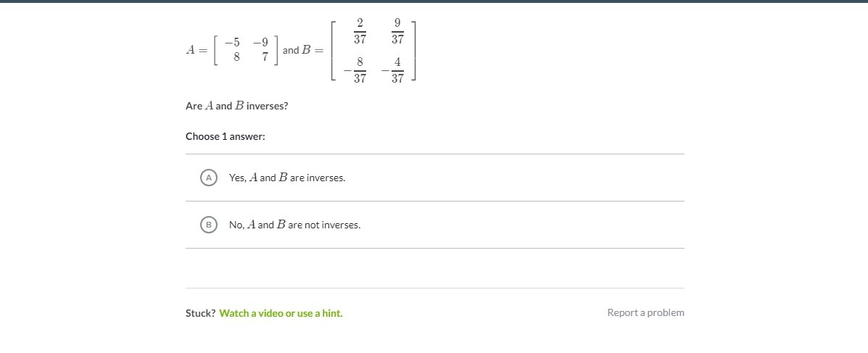
Task: Select radio option B circle
Action: click(209, 225)
